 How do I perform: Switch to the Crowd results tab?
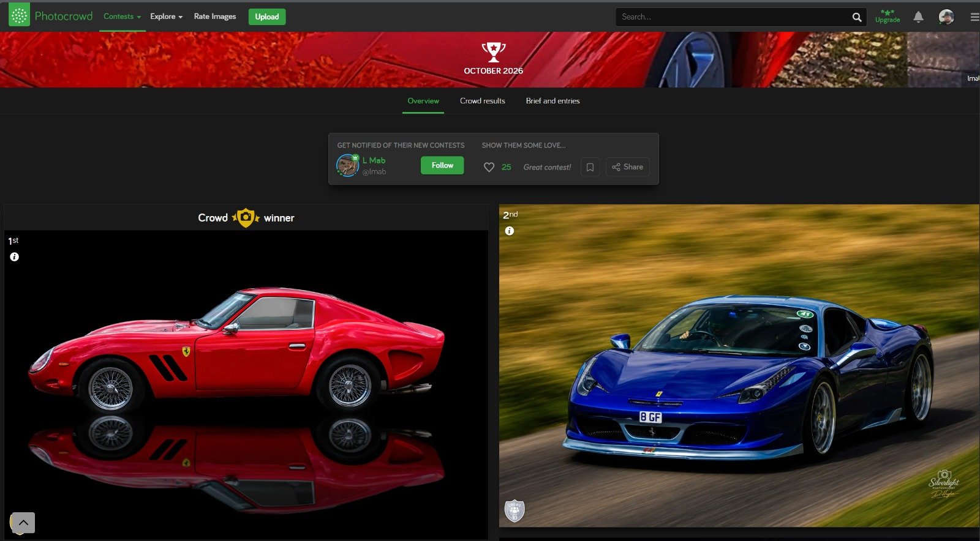tap(483, 101)
